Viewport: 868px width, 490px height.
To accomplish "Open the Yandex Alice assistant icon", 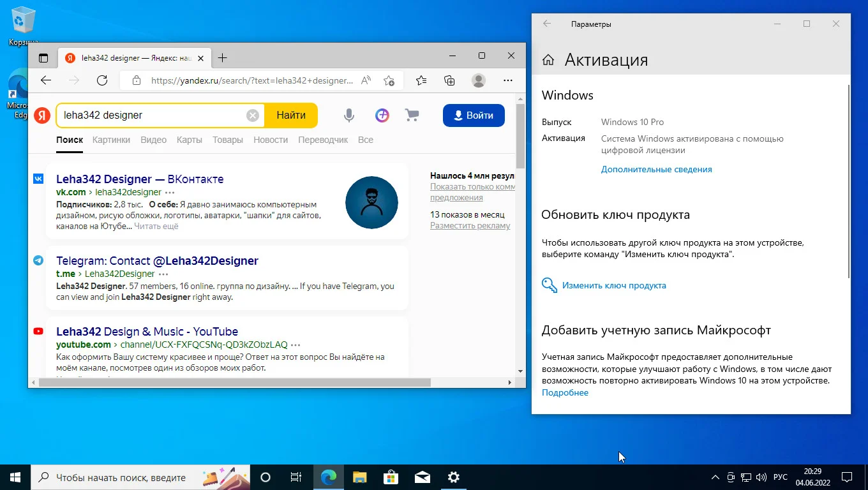I will (x=382, y=115).
